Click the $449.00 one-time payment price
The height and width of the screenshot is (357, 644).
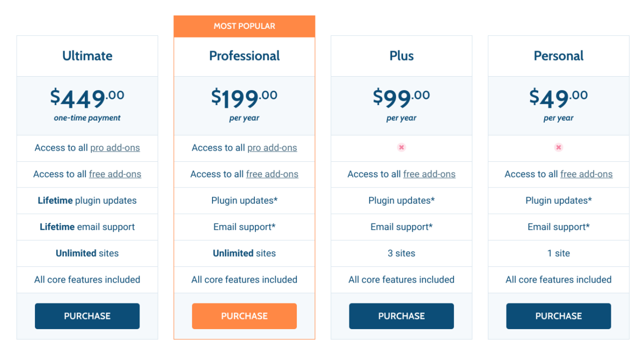click(87, 105)
